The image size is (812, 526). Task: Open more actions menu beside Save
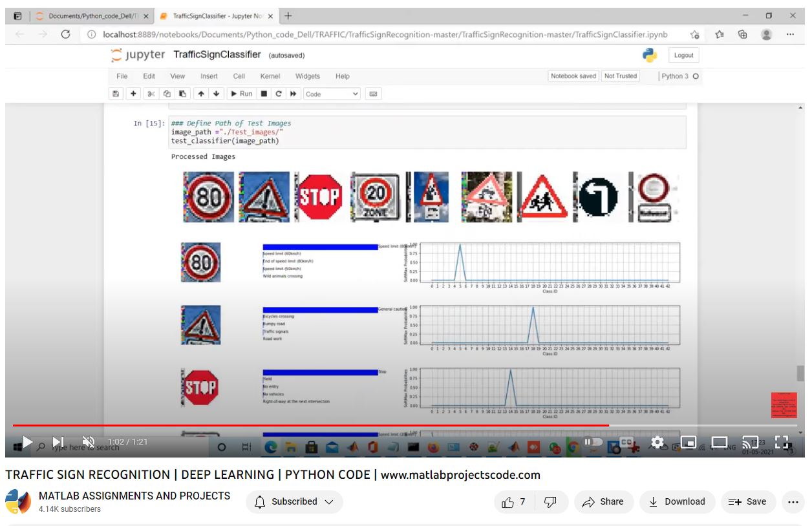(x=793, y=501)
